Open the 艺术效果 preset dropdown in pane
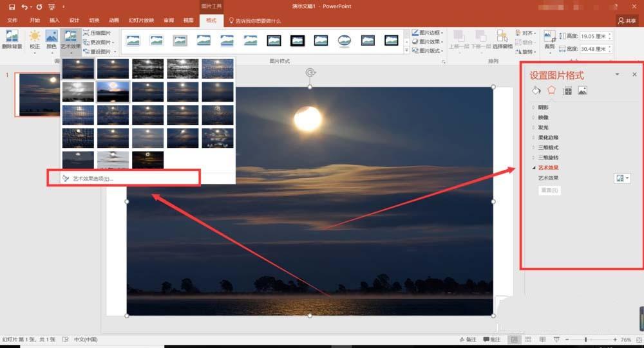644x348 pixels. 622,178
